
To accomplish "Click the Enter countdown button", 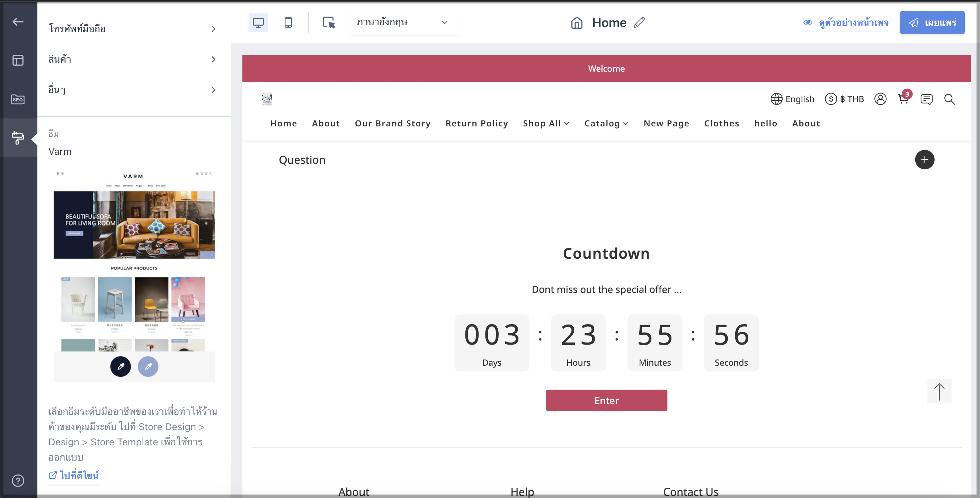I will (606, 400).
